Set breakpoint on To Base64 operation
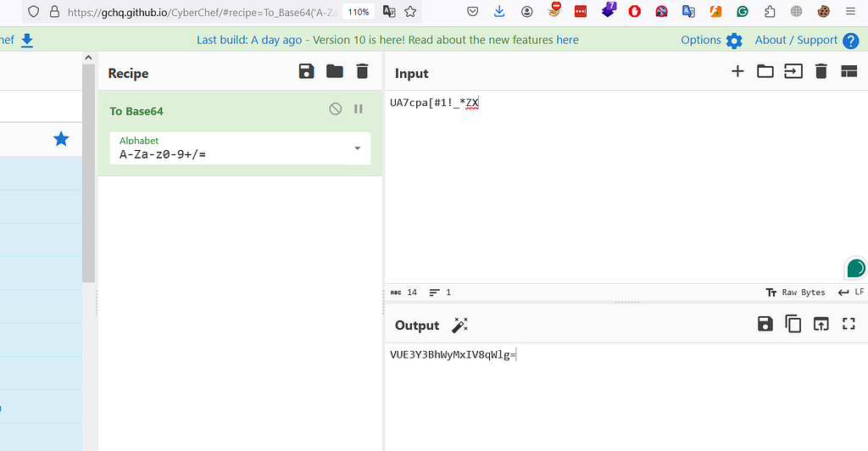The image size is (868, 451). [359, 109]
